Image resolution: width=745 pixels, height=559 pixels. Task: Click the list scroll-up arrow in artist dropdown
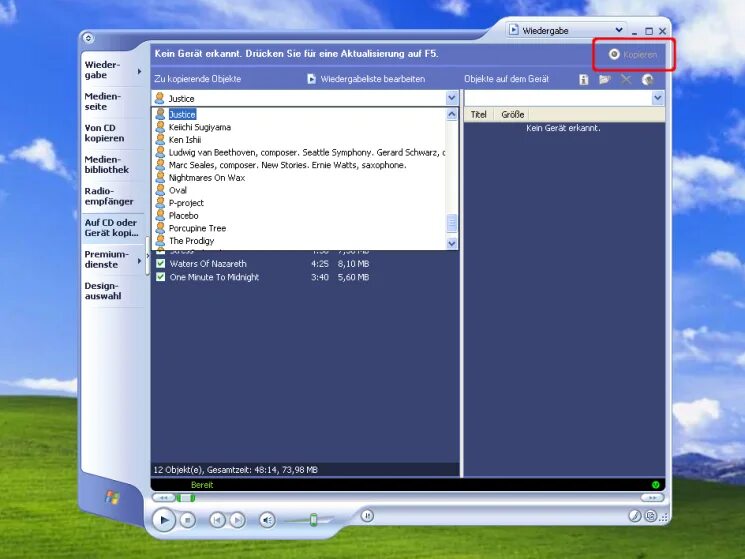click(452, 114)
